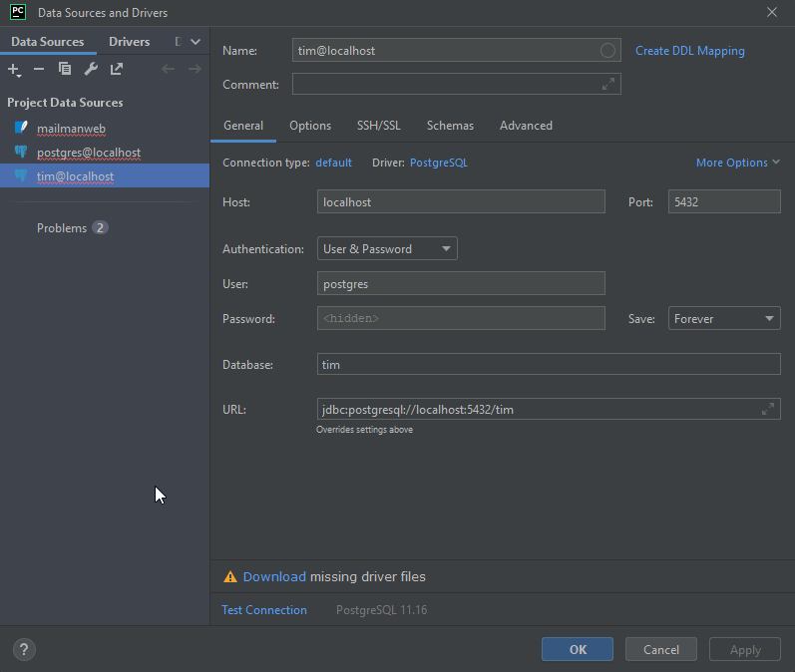The width and height of the screenshot is (795, 672).
Task: Click the User input field
Action: pos(461,283)
